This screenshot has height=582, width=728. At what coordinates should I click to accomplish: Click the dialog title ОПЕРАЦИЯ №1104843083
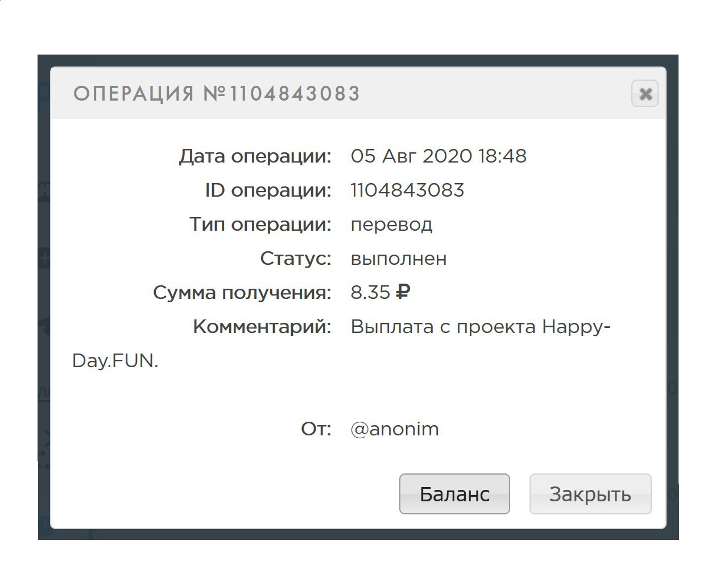[x=217, y=94]
